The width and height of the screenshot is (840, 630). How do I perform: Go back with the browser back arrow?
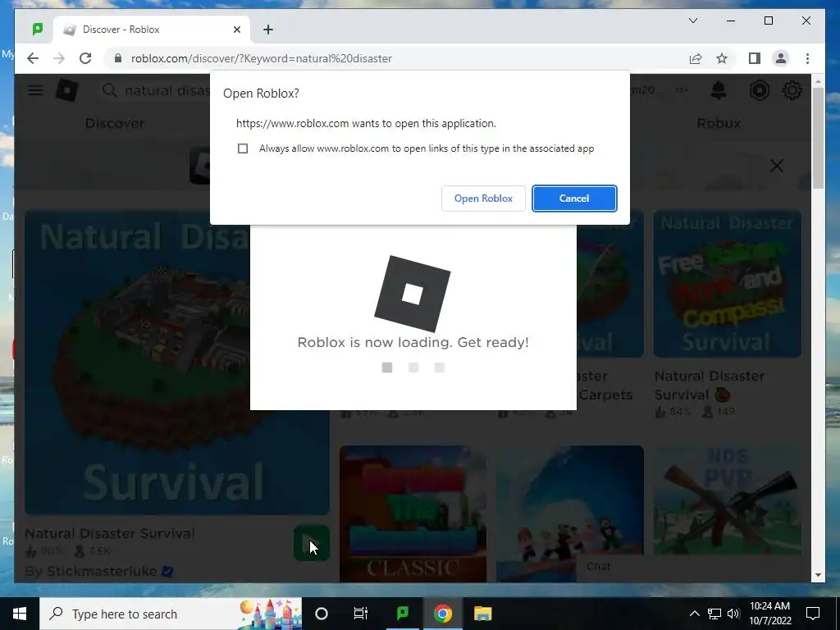pyautogui.click(x=33, y=58)
